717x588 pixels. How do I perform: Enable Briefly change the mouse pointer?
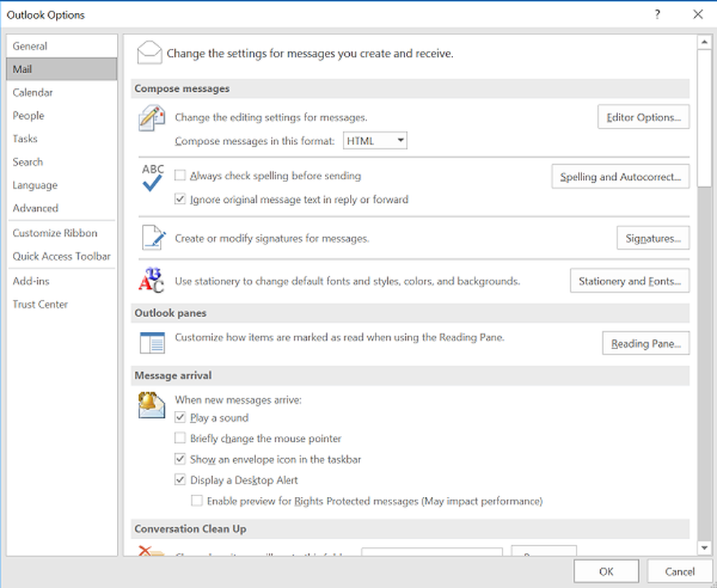[x=180, y=438]
